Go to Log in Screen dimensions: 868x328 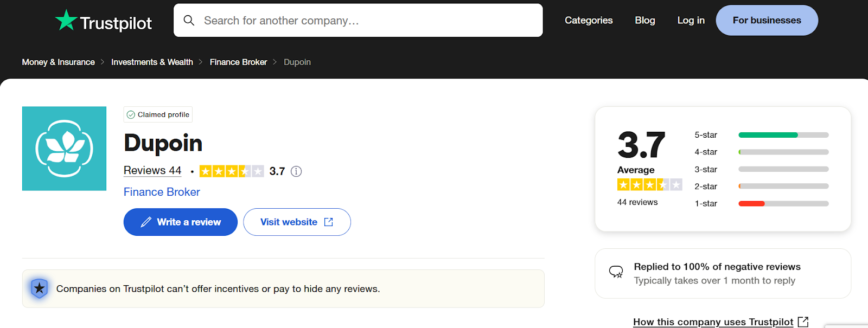coord(691,21)
